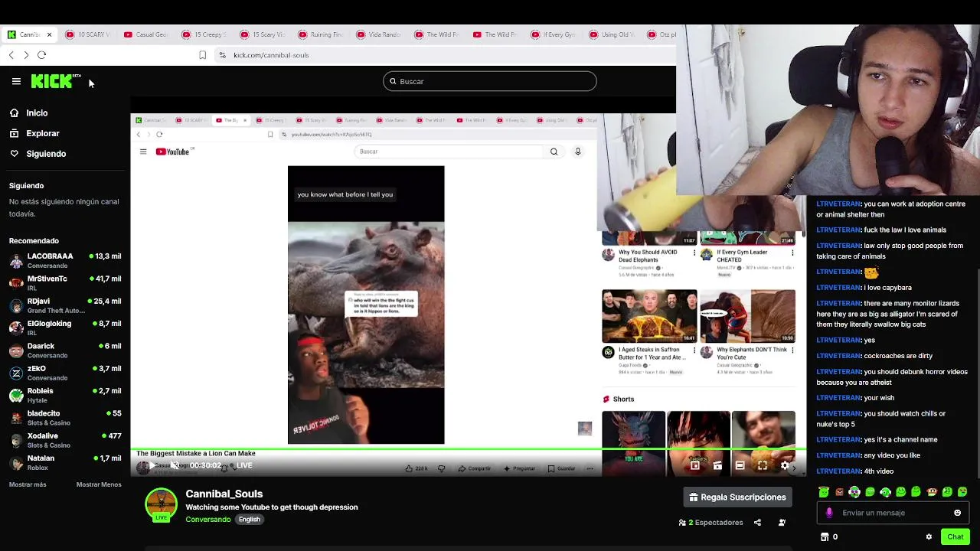The width and height of the screenshot is (980, 551).
Task: Click the share stream icon
Action: pos(757,523)
